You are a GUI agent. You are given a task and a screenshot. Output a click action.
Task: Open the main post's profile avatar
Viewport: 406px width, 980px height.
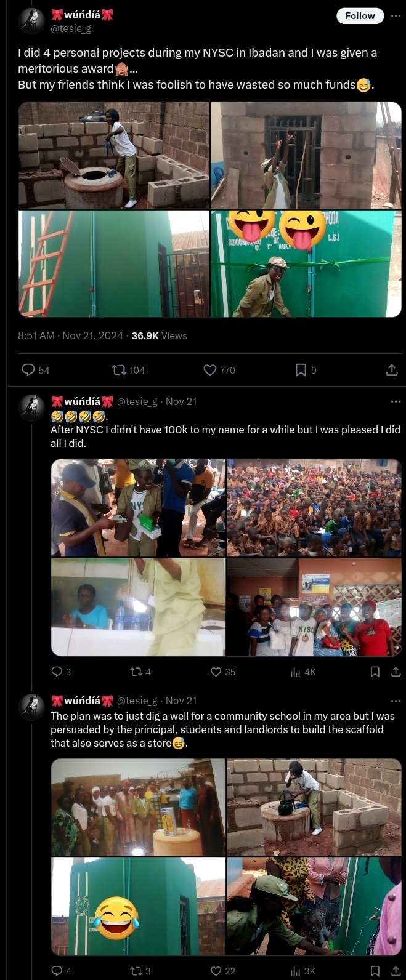point(31,21)
